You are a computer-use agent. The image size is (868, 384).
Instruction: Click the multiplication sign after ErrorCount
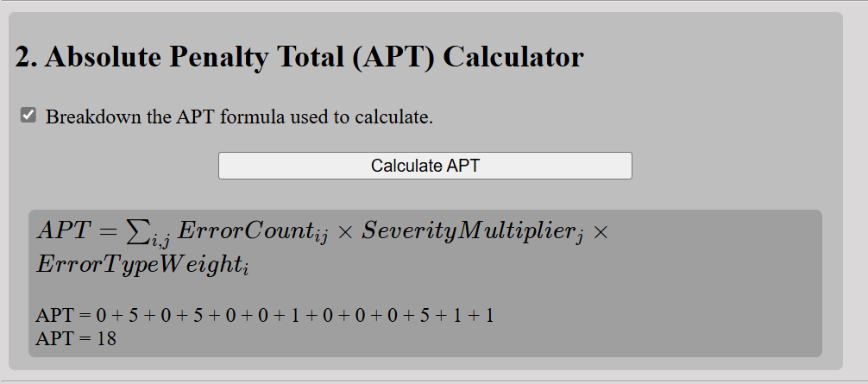[344, 232]
